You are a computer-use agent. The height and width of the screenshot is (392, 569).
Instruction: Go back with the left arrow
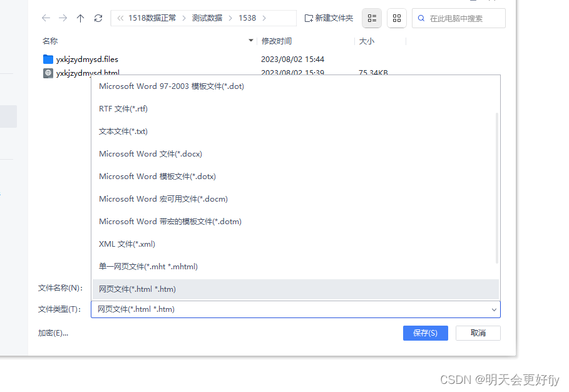pos(46,18)
